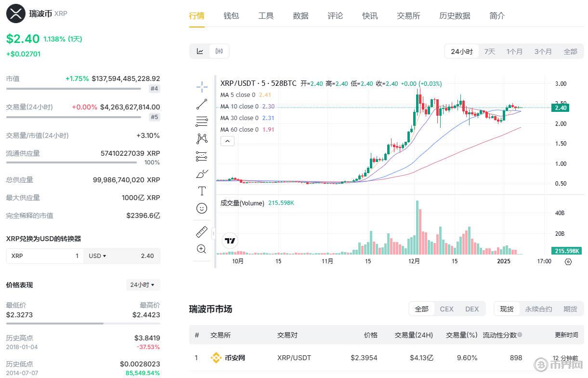
Task: Switch chart to line chart mode
Action: (200, 51)
